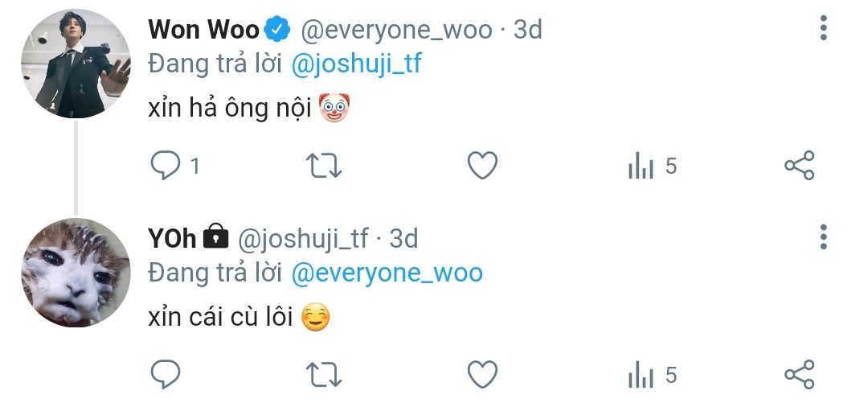Open Won Woo's display name

(x=203, y=29)
